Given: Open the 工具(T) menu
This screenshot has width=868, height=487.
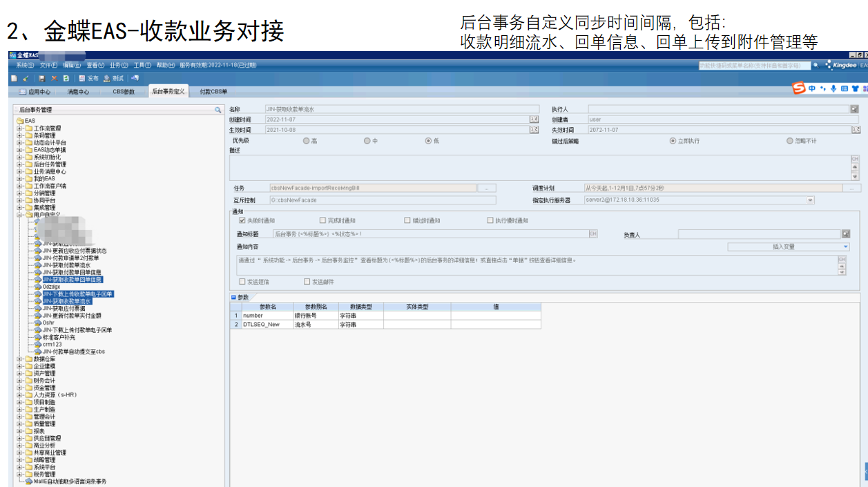Looking at the screenshot, I should (x=142, y=65).
